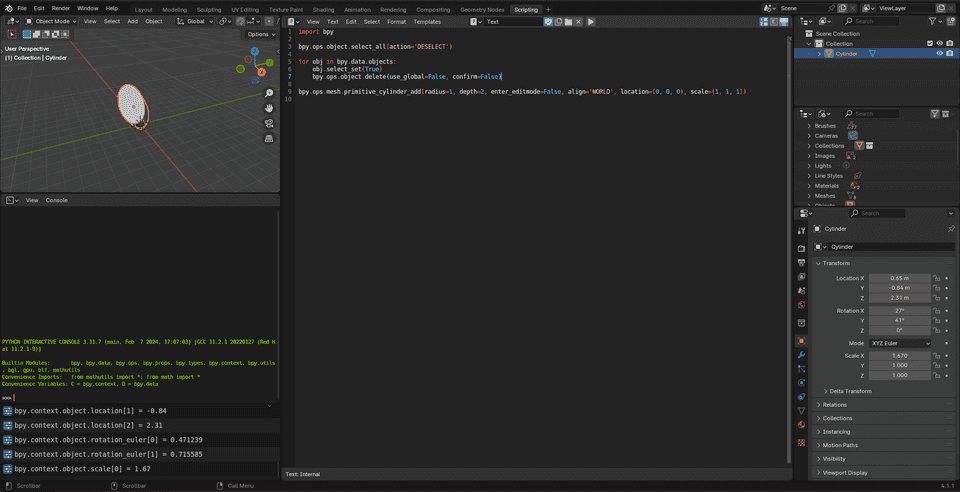The height and width of the screenshot is (492, 960).
Task: Toggle camera view in the viewport
Action: pyautogui.click(x=269, y=123)
